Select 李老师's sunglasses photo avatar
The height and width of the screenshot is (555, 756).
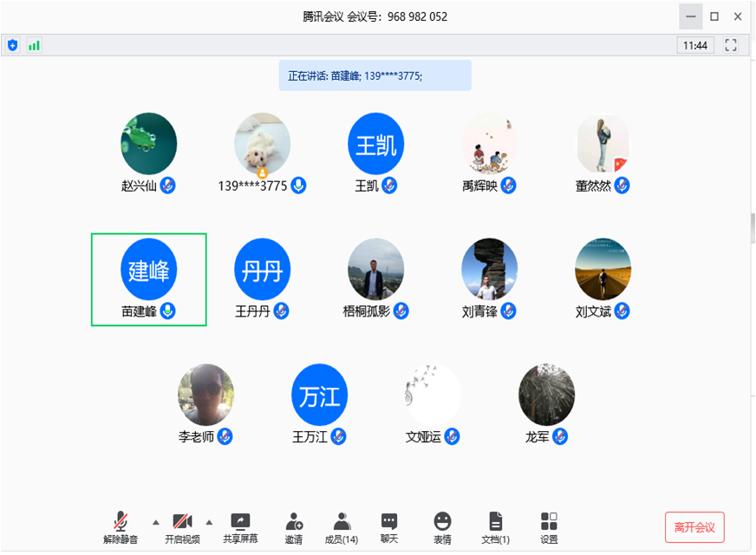pos(205,395)
